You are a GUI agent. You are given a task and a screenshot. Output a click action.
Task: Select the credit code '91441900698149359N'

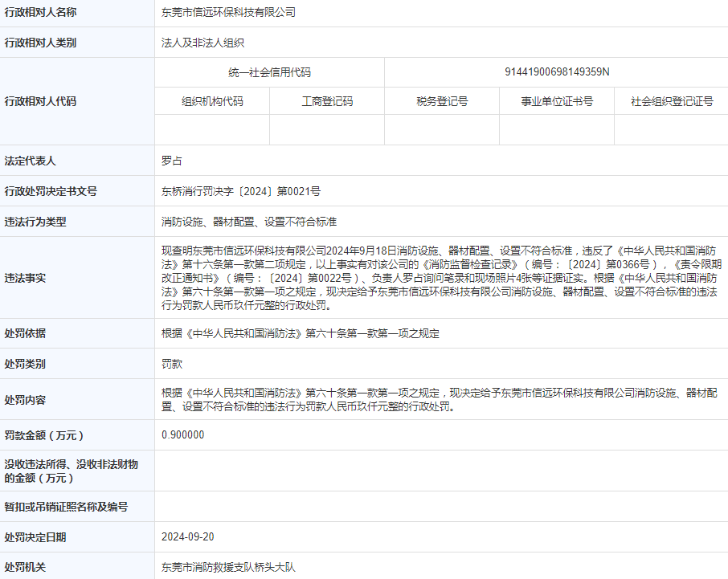(557, 72)
